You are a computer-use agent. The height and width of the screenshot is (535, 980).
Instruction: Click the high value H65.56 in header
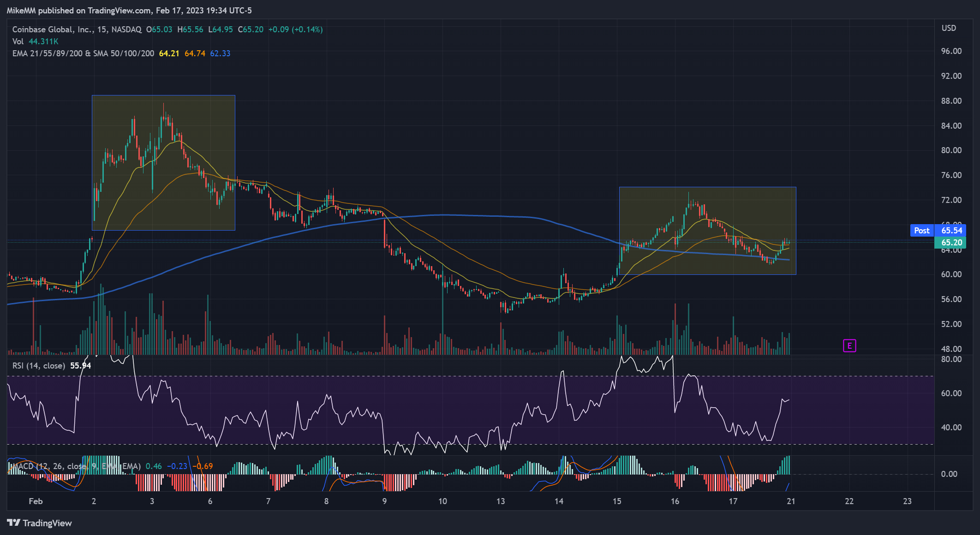click(x=190, y=30)
